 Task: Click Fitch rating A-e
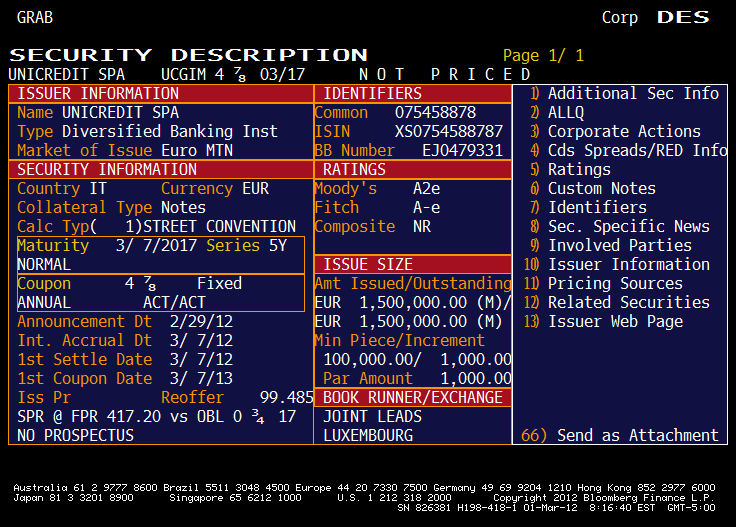pos(427,207)
